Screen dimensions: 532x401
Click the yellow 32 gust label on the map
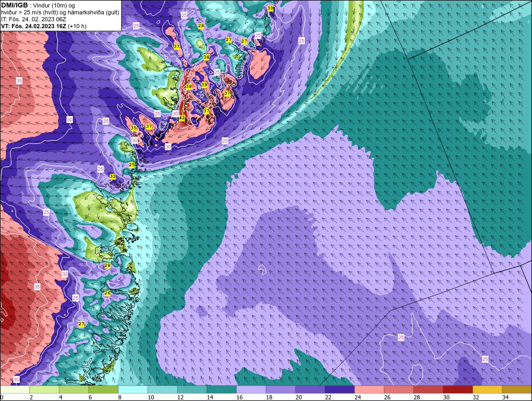pos(113,176)
